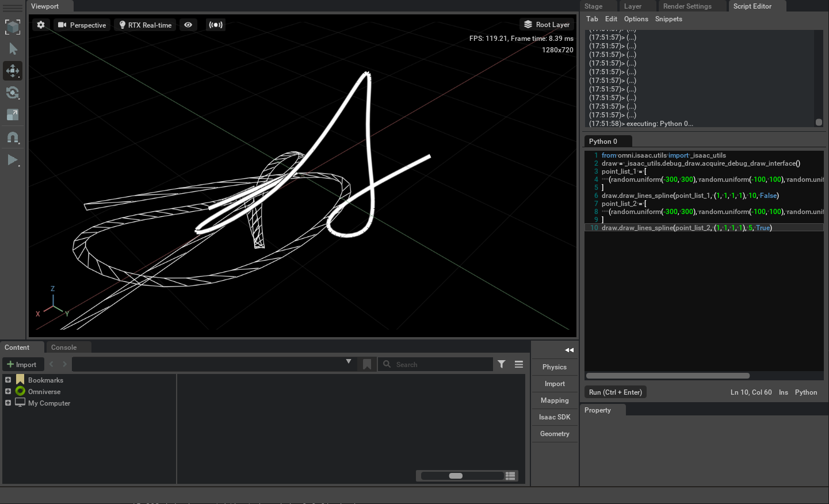
Task: Open the Mapping panel button
Action: [555, 400]
